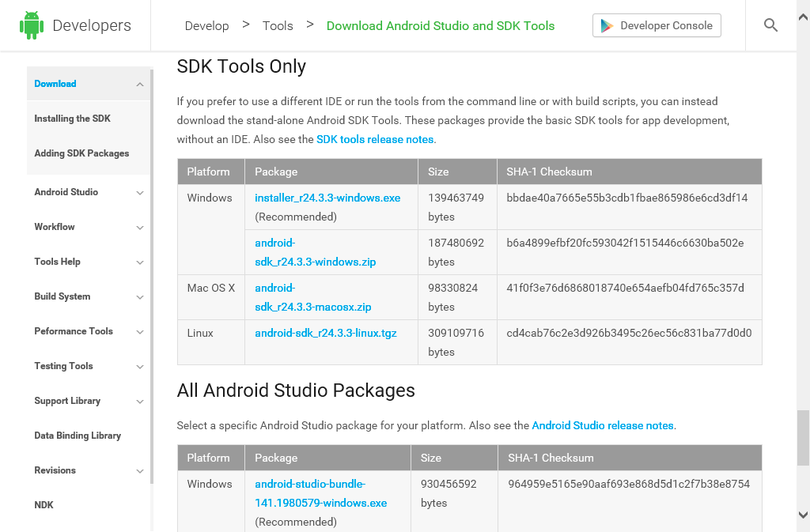Go to Develop breadcrumb
810x532 pixels.
(x=206, y=26)
